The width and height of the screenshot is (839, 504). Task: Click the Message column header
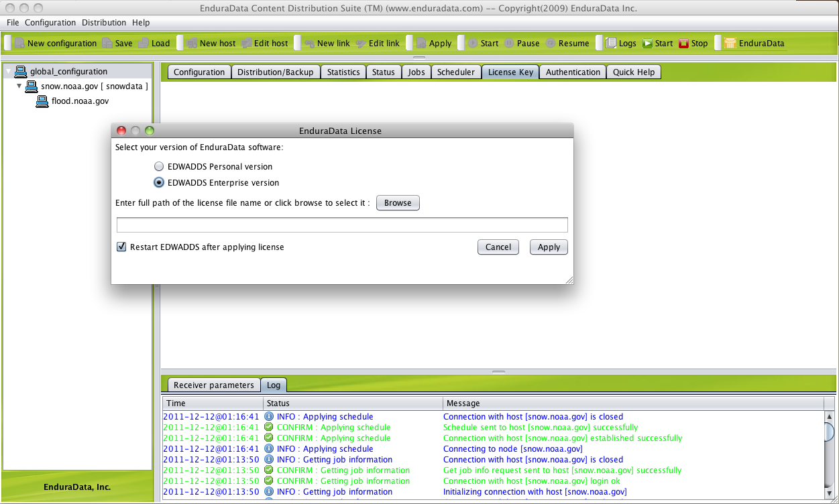(x=633, y=403)
